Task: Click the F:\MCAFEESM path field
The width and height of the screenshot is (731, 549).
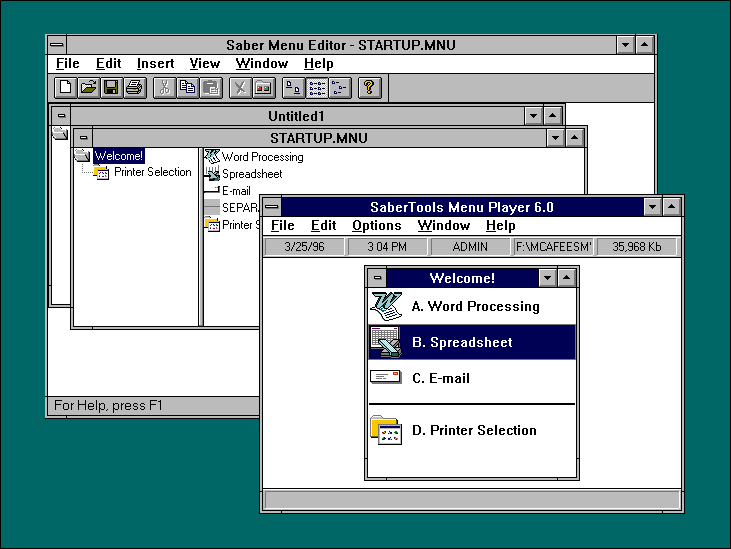Action: (553, 247)
